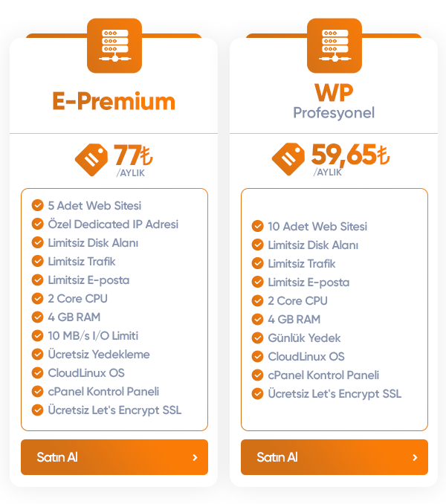
Task: Click checkmark beside 10 MB/s I/O Limiti
Action: [38, 335]
